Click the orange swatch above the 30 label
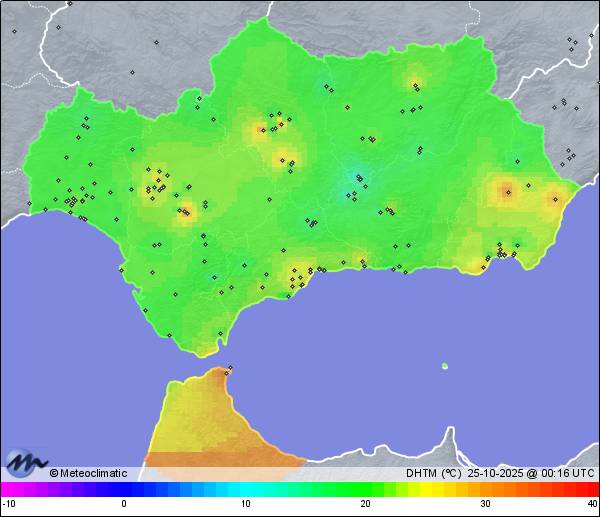The image size is (600, 517). tap(484, 490)
